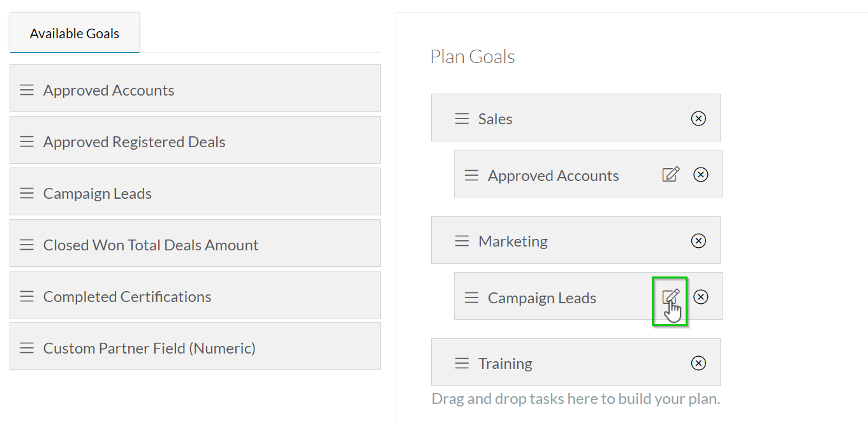868x423 pixels.
Task: Grab the drag handle of Sales goal
Action: (x=462, y=118)
